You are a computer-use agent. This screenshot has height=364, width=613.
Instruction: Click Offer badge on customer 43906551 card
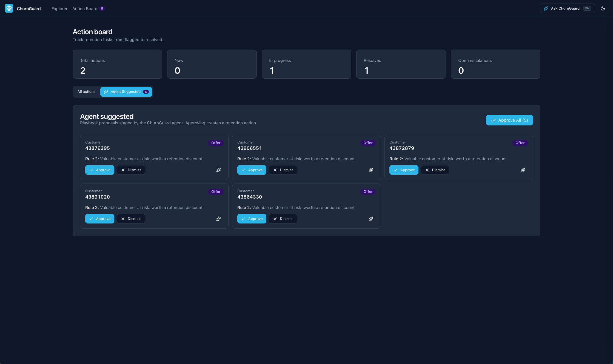(x=368, y=143)
